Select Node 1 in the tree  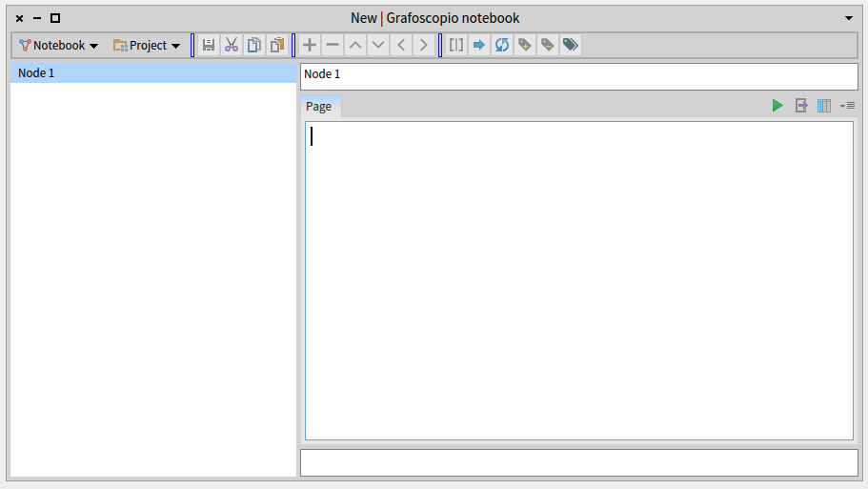pyautogui.click(x=153, y=73)
